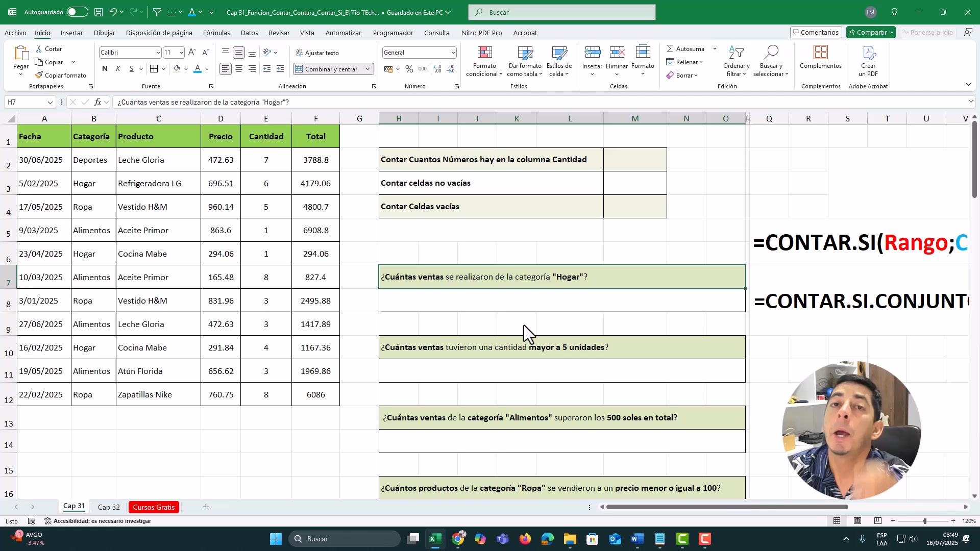Toggle center horizontal alignment

point(238,69)
